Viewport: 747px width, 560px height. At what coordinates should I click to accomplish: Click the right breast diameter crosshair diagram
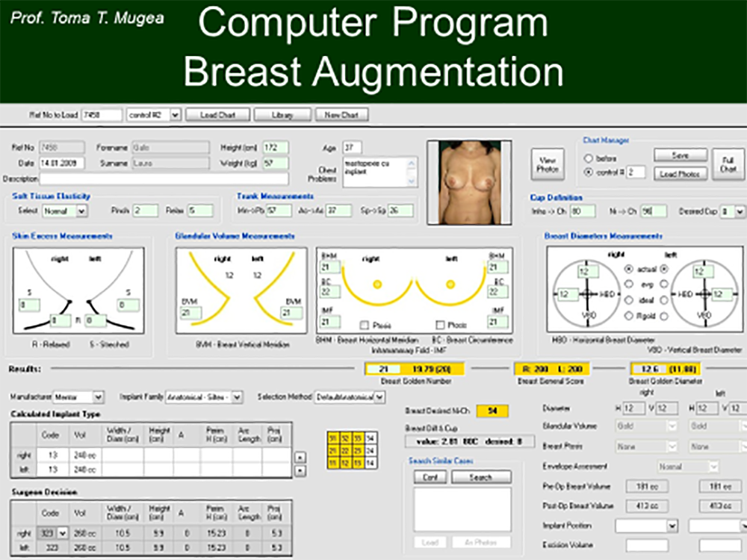coord(587,294)
